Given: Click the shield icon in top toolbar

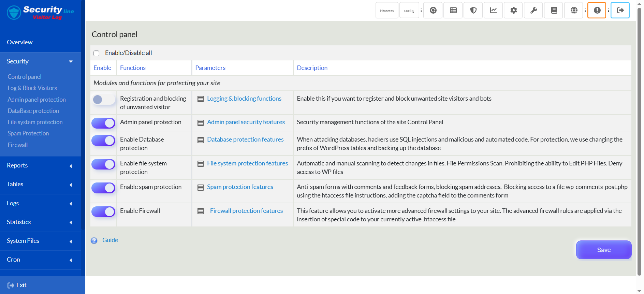Looking at the screenshot, I should tap(473, 10).
